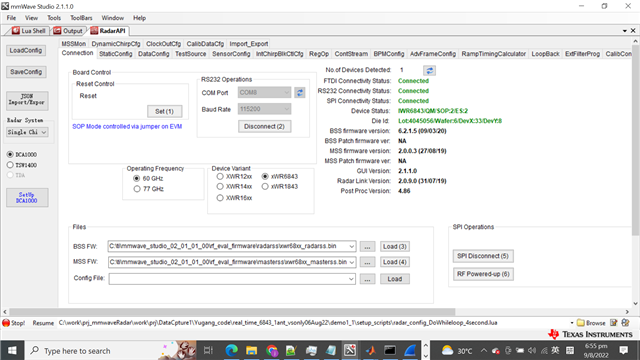This screenshot has width=640, height=360.
Task: Click the vertical scrollbar thumb of the panel
Action: (x=636, y=140)
